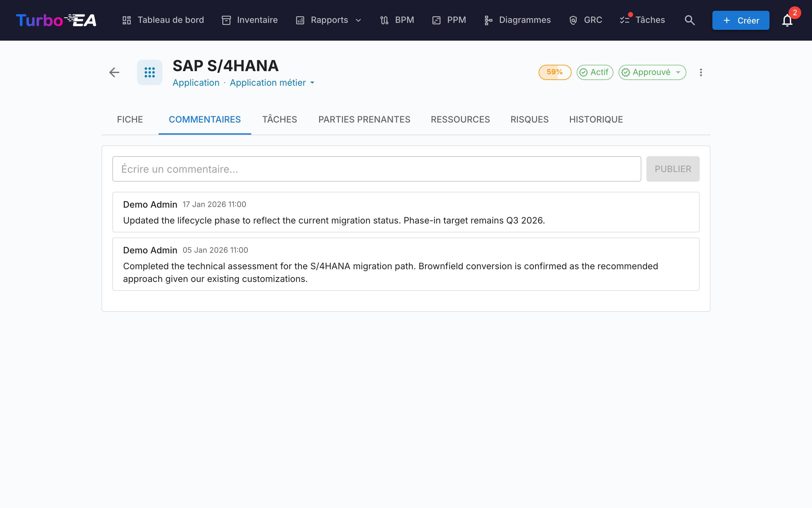
Task: Click the Actif check-circle icon
Action: (x=584, y=72)
